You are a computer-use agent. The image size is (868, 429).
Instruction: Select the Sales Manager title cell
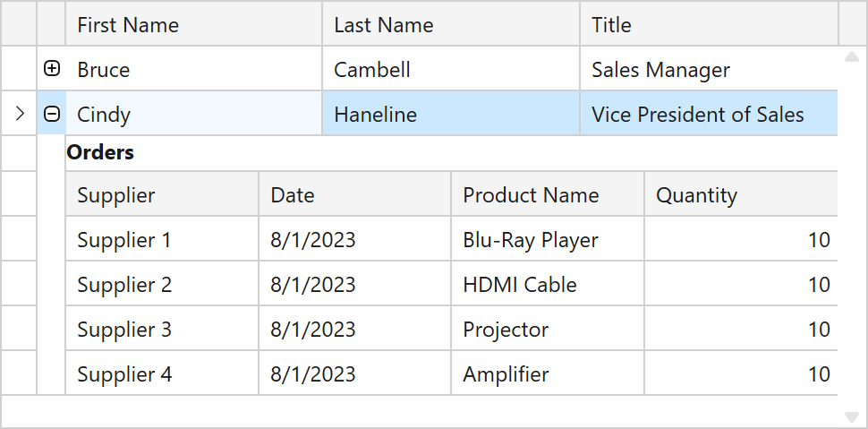(x=709, y=70)
